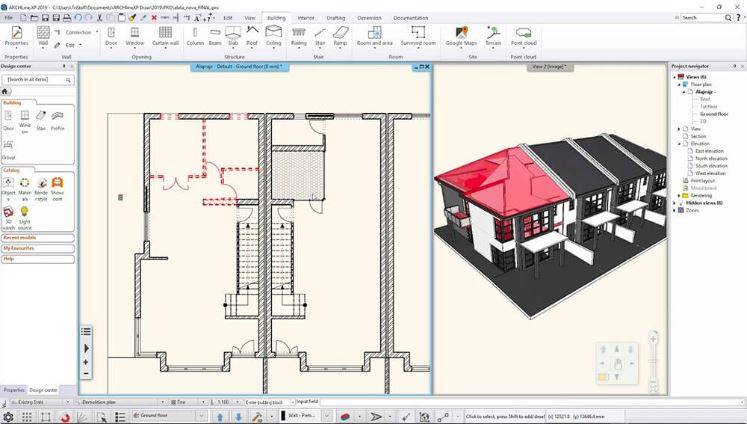The height and width of the screenshot is (424, 747).
Task: Open the settings gear in bottom toolbar
Action: (9, 417)
